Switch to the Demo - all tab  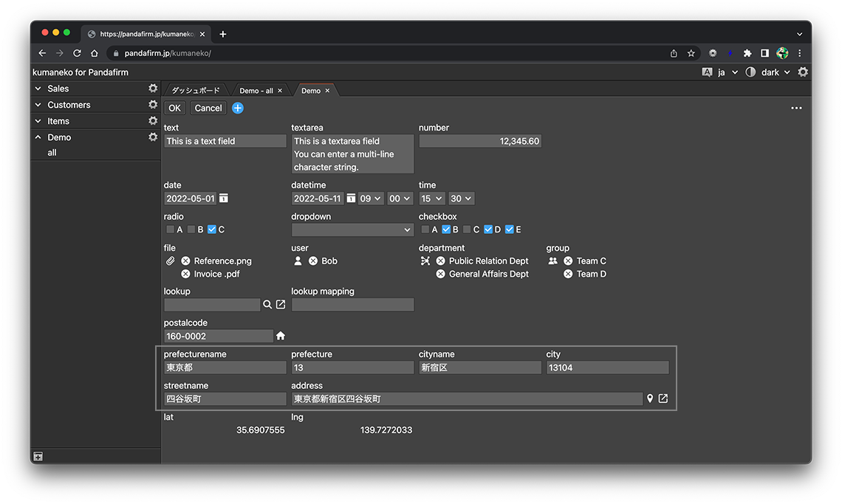256,91
